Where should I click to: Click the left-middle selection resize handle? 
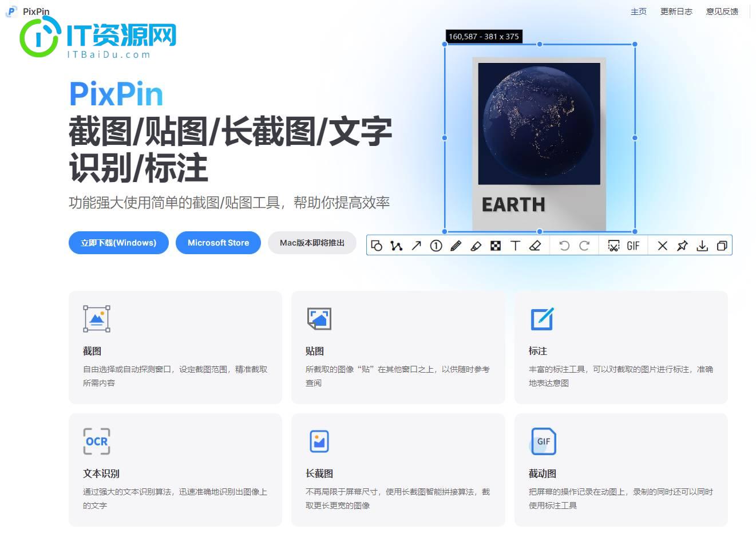click(x=445, y=138)
